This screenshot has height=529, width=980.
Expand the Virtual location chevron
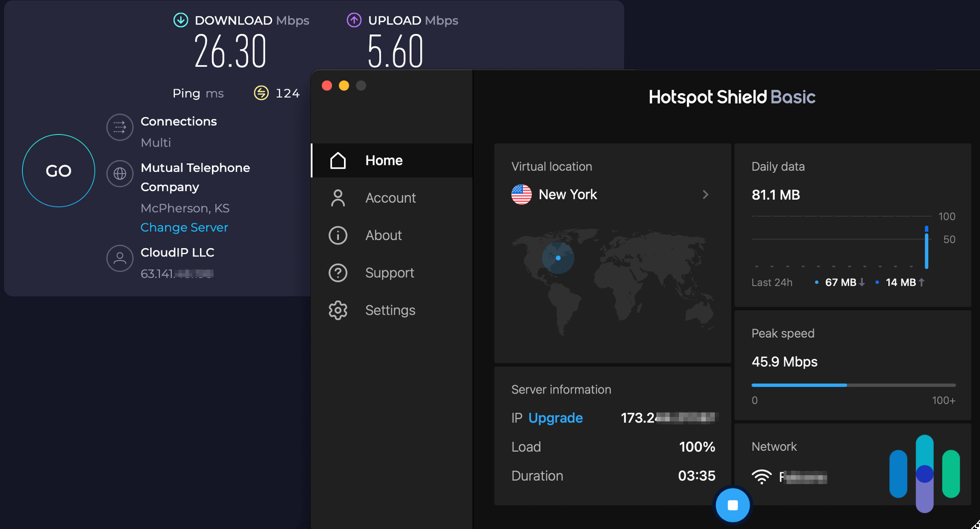(x=705, y=195)
